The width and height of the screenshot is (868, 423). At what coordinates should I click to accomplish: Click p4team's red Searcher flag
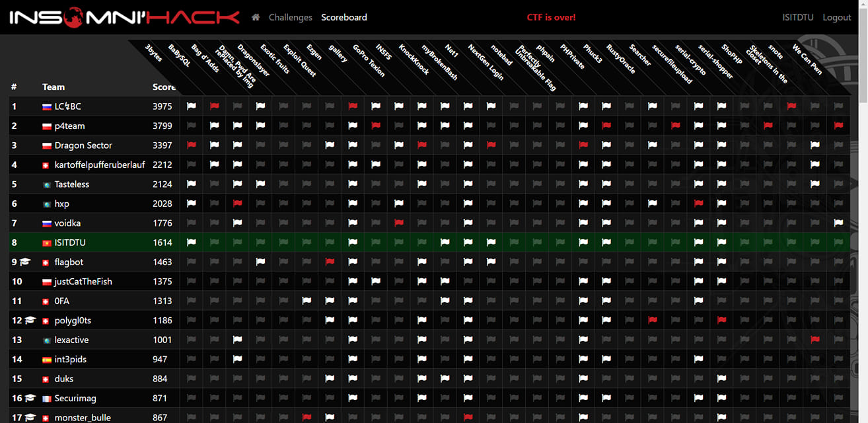click(676, 126)
